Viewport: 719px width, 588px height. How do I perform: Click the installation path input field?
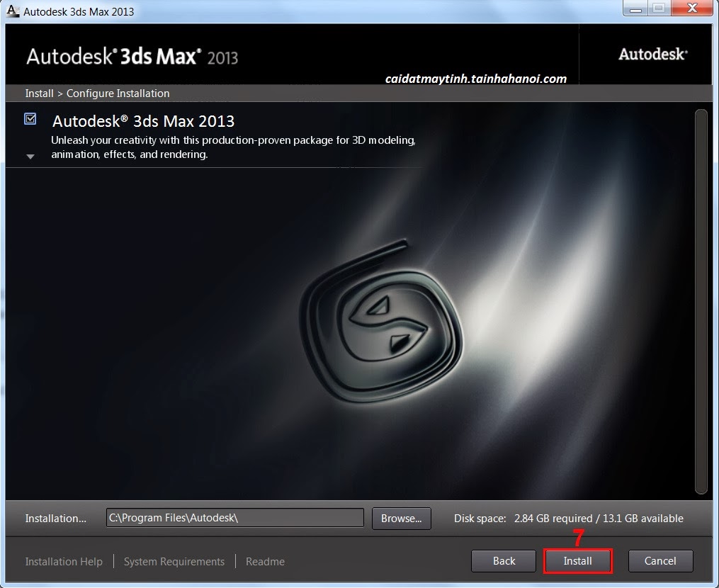point(234,518)
